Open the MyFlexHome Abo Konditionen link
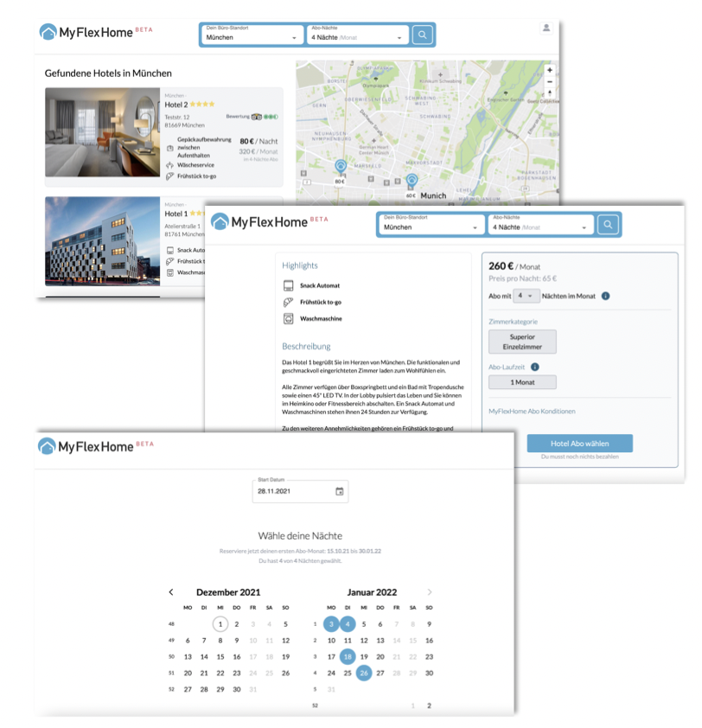This screenshot has width=702, height=728. (x=532, y=412)
